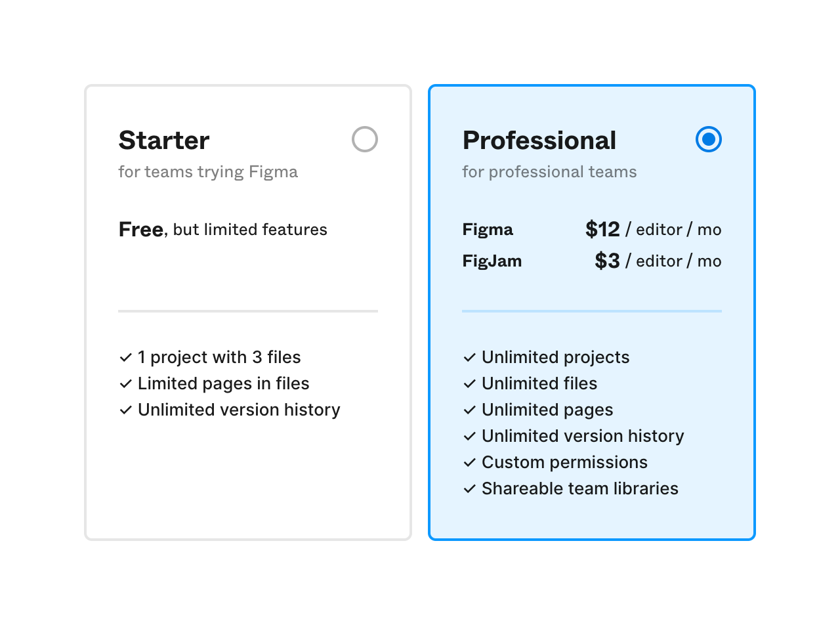Click the checkmark beside "Shareable team libraries"
The width and height of the screenshot is (840, 625).
pyautogui.click(x=469, y=488)
